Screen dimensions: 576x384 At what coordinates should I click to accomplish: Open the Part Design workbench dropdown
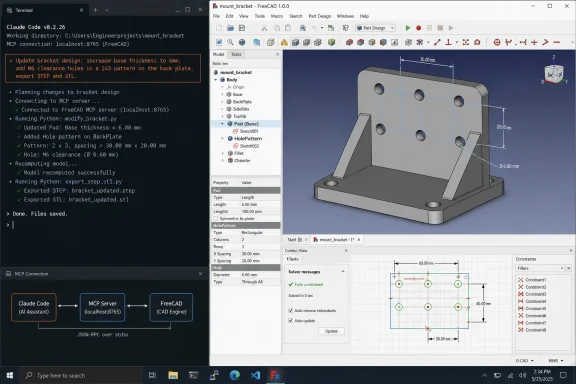(x=376, y=28)
